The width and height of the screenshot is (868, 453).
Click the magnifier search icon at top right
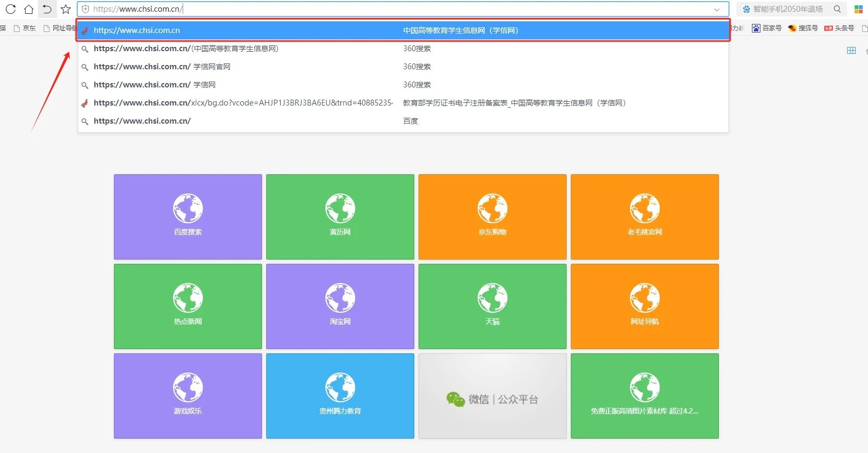(837, 9)
